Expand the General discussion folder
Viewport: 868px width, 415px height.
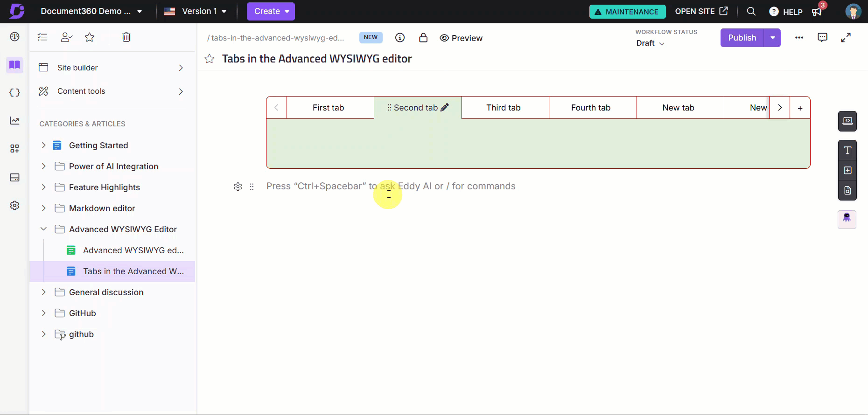tap(43, 292)
